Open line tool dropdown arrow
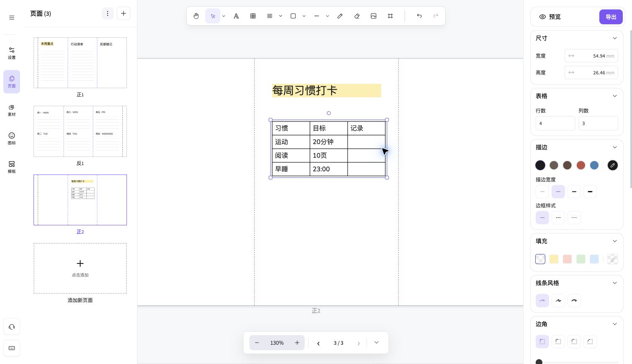 pos(328,16)
